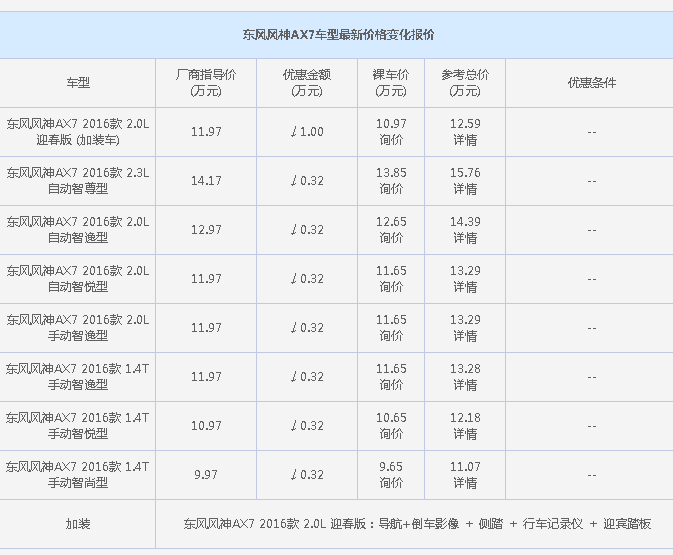Screen dimensions: 673x555
Task: Click the 优惠条件 column header
Action: (591, 82)
